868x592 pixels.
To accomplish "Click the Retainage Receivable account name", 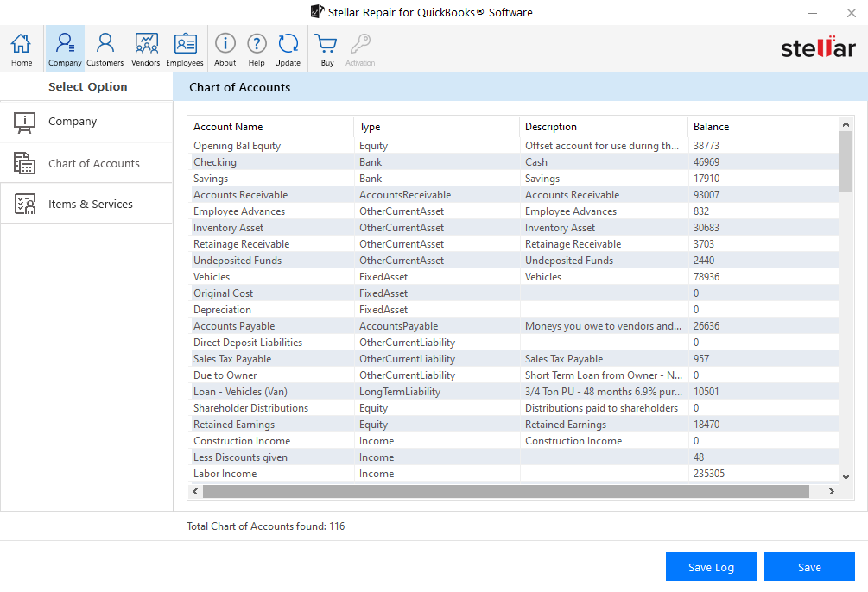I will point(241,244).
